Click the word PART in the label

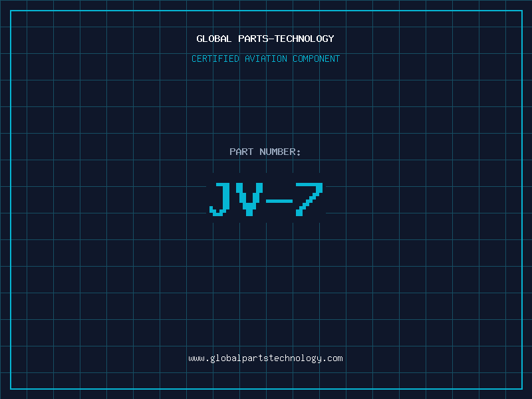click(x=241, y=152)
